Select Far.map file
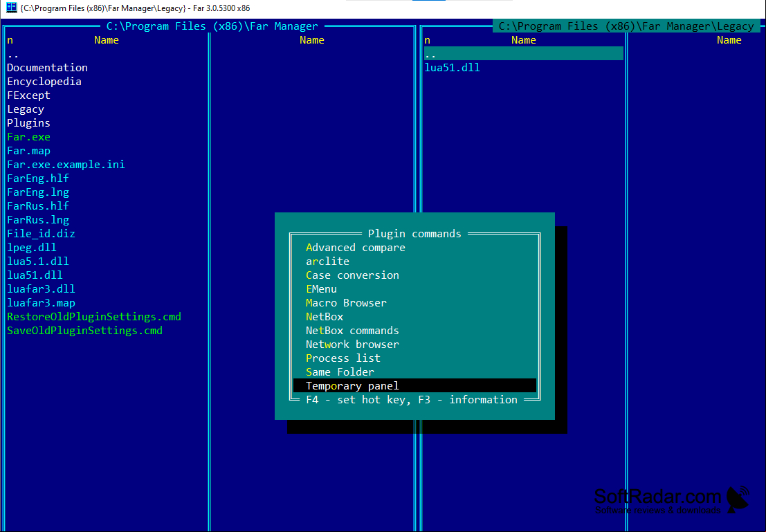766x532 pixels. [x=28, y=151]
